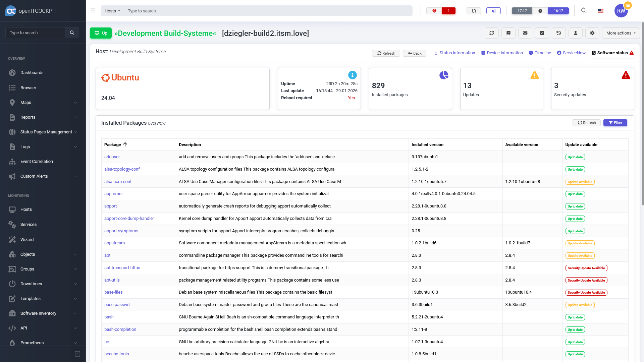Open the Timeline tab
The image size is (644, 362).
click(540, 53)
